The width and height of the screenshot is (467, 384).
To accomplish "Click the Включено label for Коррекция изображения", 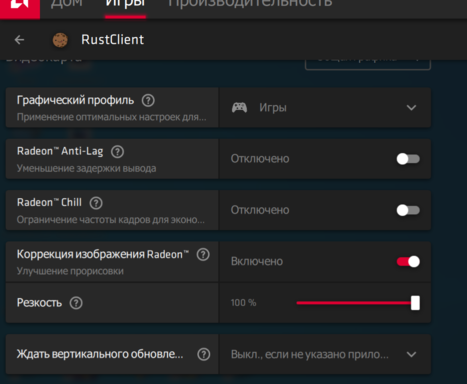I will [x=257, y=262].
